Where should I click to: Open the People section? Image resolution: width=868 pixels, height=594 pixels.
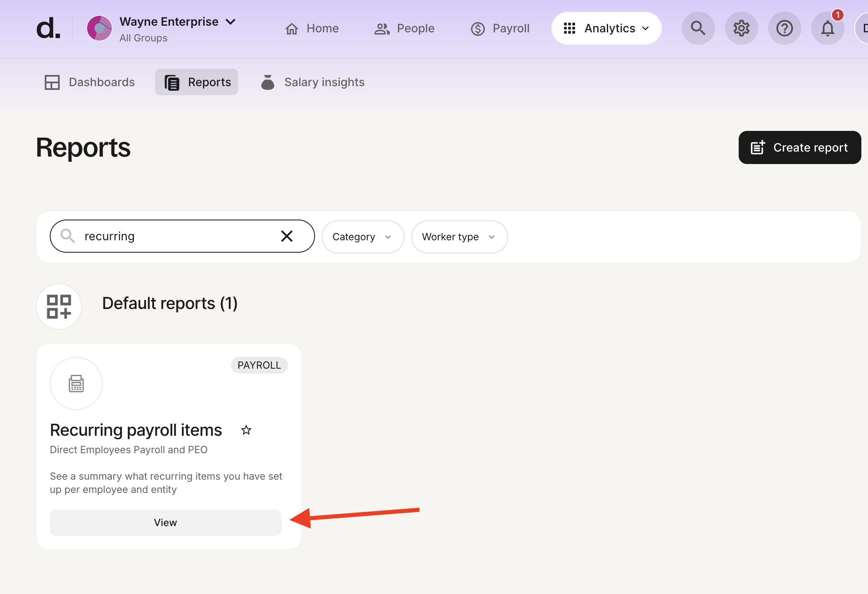[x=404, y=28]
